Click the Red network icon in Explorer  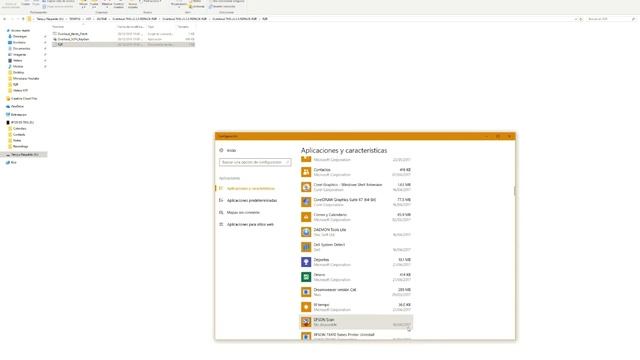coord(8,162)
